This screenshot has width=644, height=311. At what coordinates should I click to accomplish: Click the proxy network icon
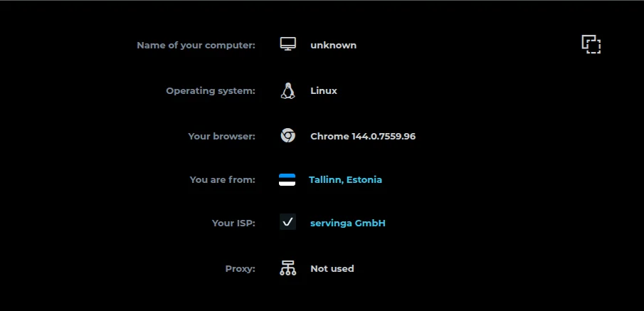[287, 268]
